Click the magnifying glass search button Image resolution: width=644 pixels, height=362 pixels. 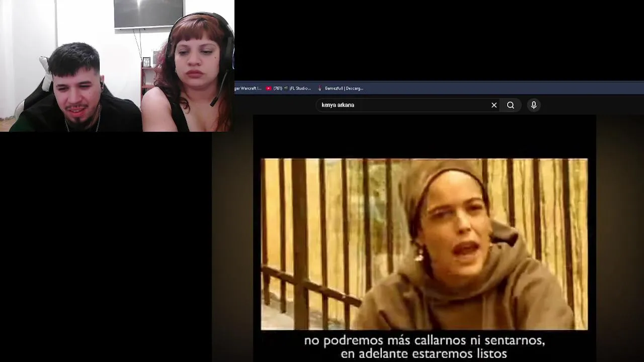[x=511, y=105]
